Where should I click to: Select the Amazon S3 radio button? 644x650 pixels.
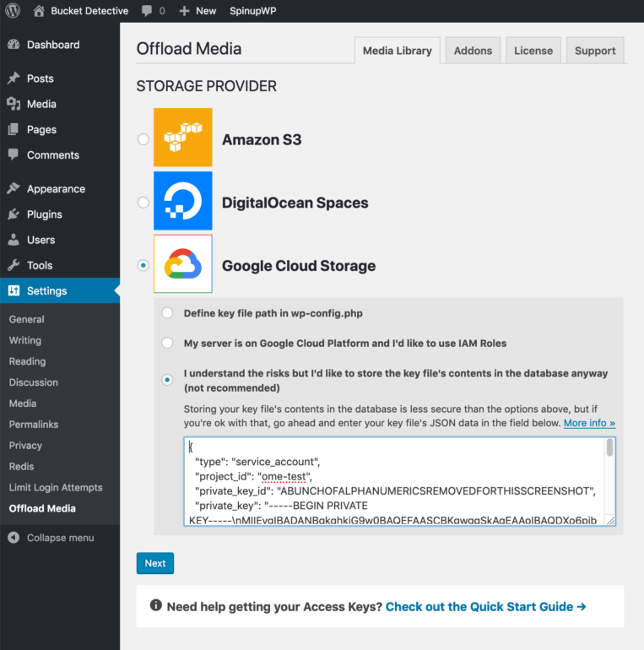tap(143, 139)
